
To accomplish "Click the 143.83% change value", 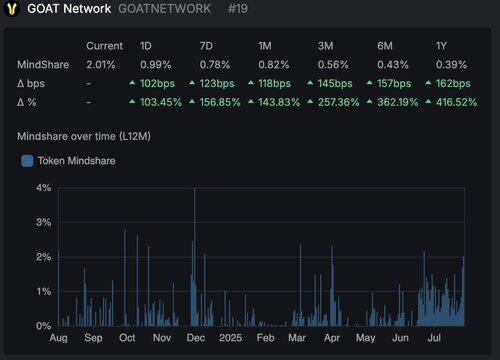I will tap(279, 102).
